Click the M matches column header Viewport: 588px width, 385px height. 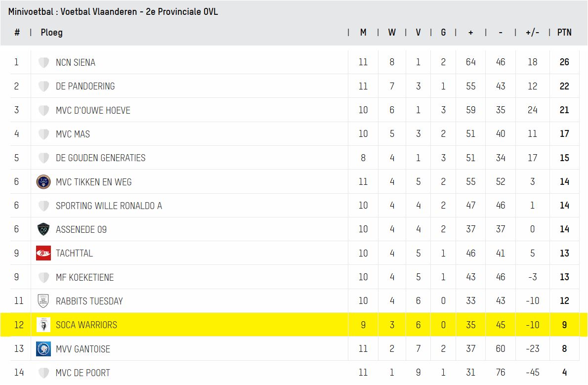(363, 33)
